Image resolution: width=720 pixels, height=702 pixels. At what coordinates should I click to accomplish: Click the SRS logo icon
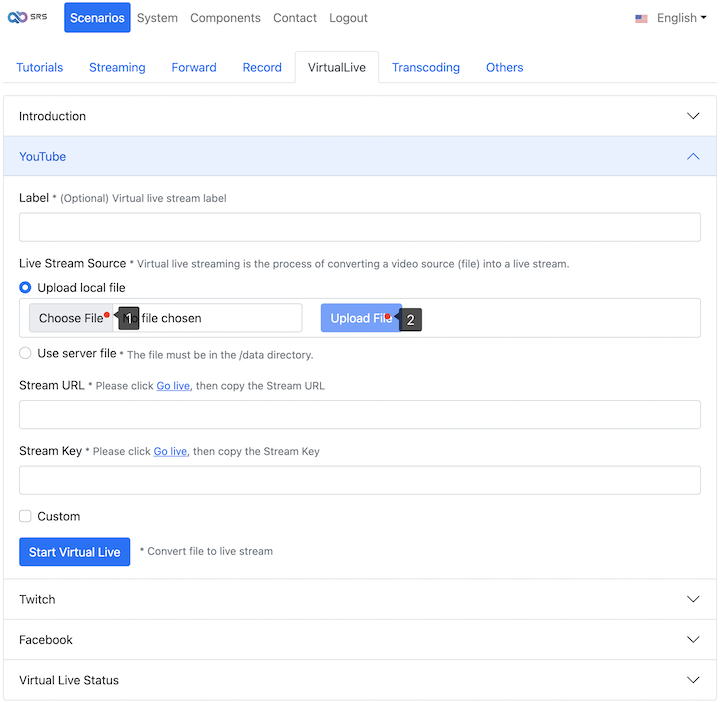(27, 17)
